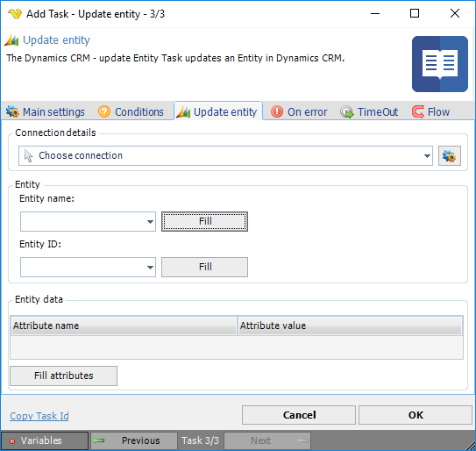476x451 pixels.
Task: Open the help book icon
Action: [440, 64]
